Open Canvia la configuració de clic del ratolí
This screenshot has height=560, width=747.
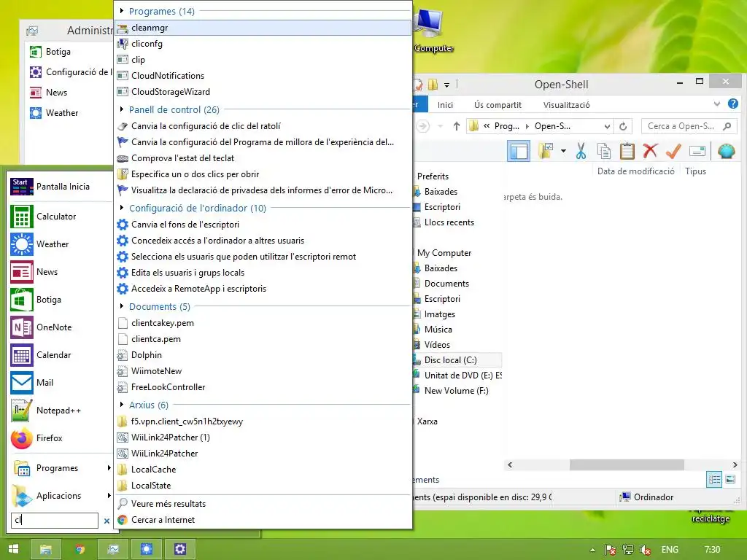(263, 126)
